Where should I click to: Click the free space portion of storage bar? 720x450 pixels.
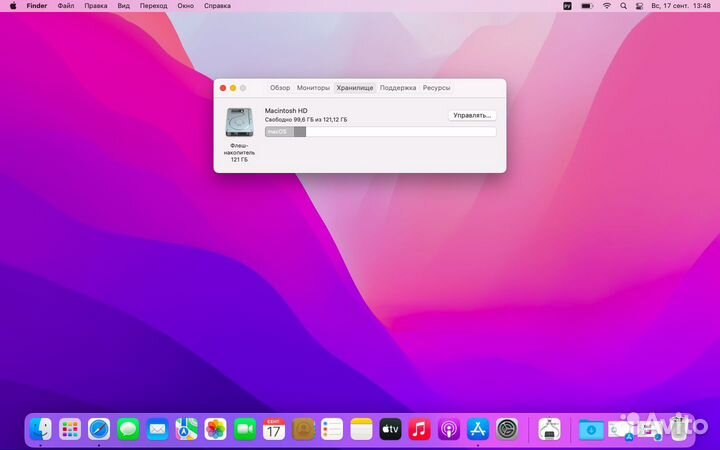pyautogui.click(x=400, y=132)
